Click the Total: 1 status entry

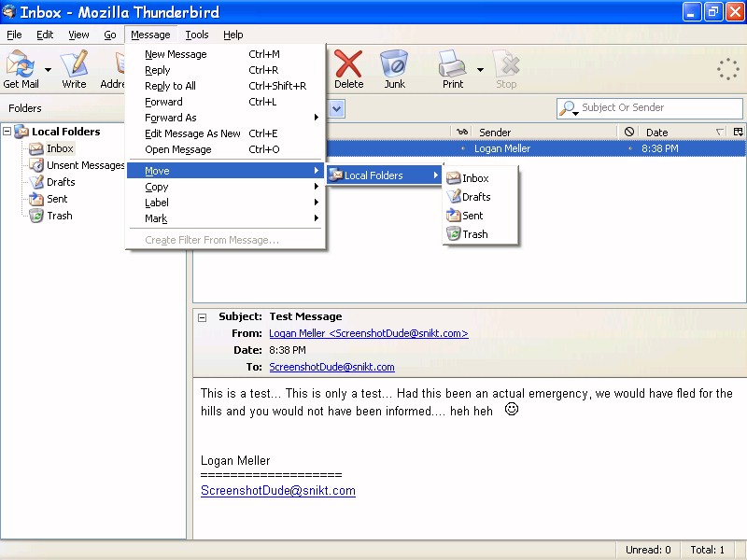(708, 550)
